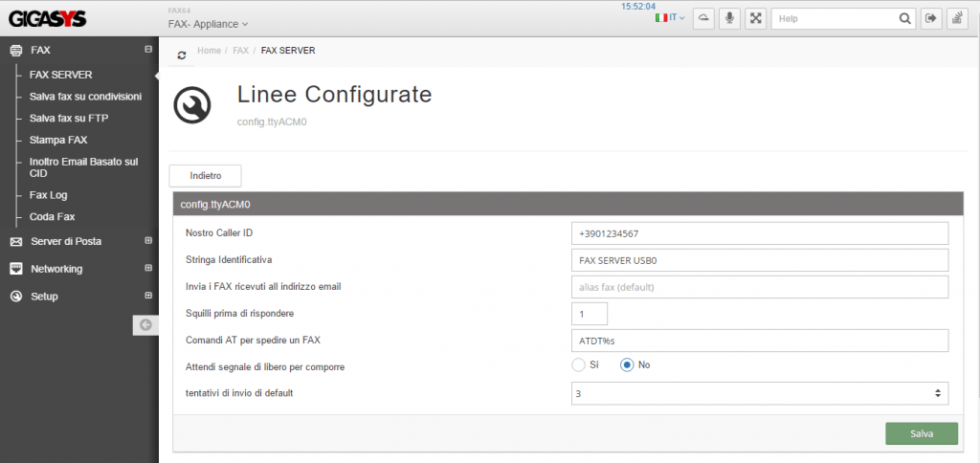
Task: Open the tentativi di invio di default dropdown
Action: (x=758, y=393)
